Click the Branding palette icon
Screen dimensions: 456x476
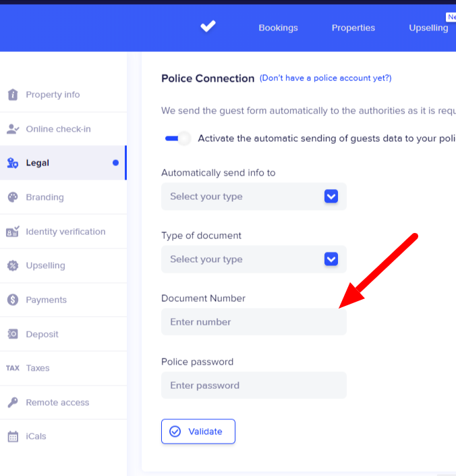click(12, 197)
